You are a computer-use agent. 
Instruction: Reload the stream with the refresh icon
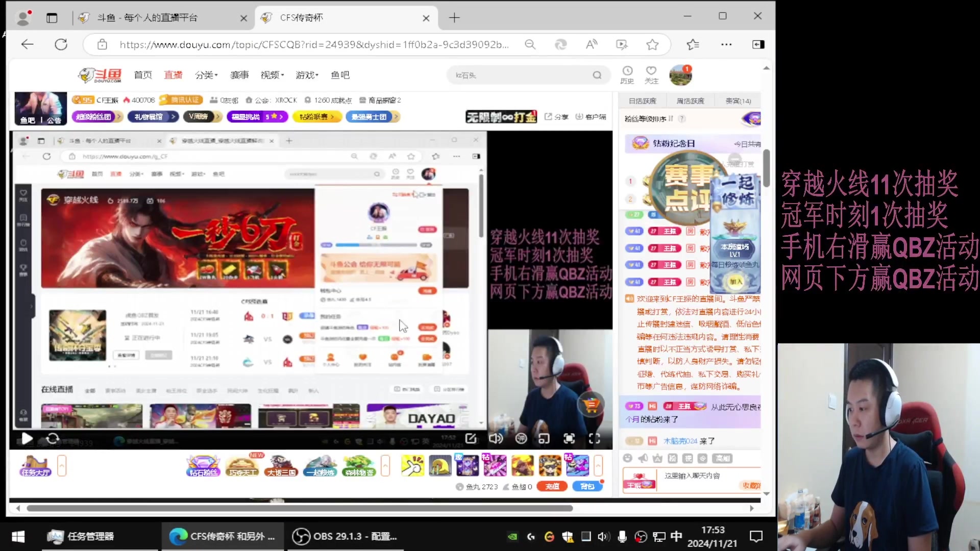point(53,438)
